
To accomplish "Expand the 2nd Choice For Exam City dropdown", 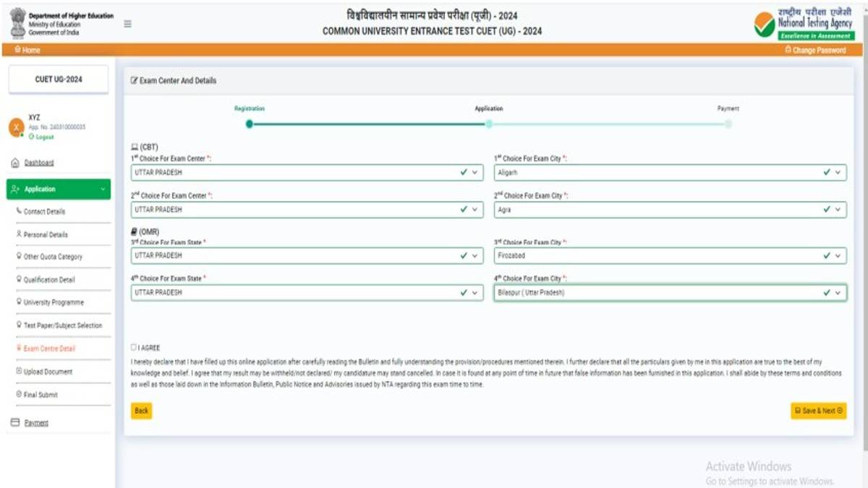I will coord(838,210).
